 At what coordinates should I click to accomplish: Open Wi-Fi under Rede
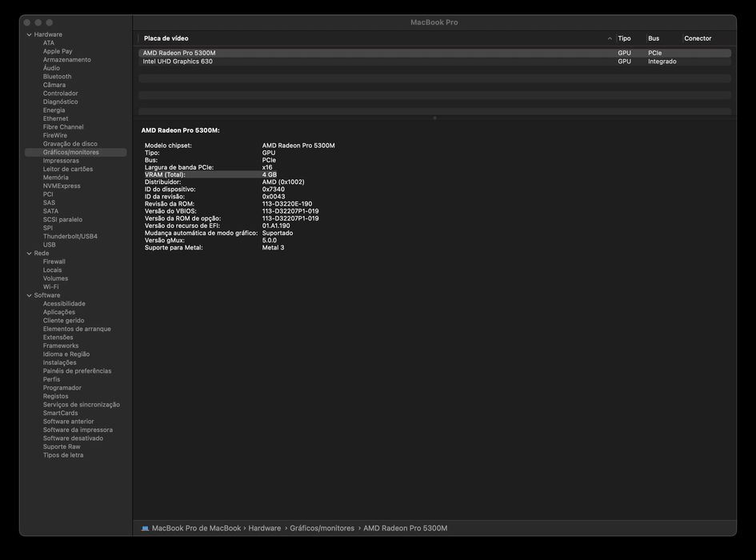pos(50,287)
